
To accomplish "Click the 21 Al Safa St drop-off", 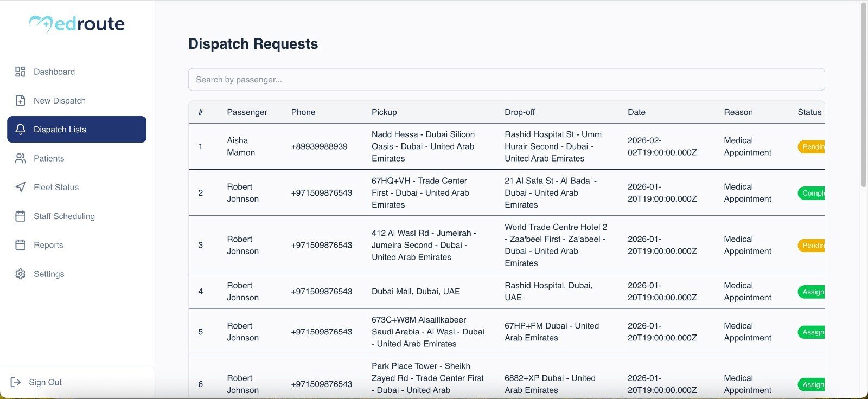I will (550, 192).
